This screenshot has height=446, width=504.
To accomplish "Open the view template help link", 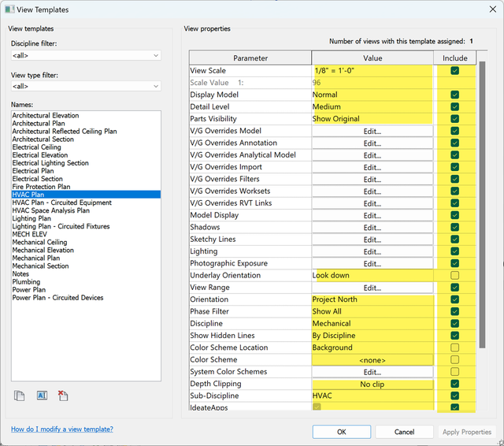I will (62, 429).
